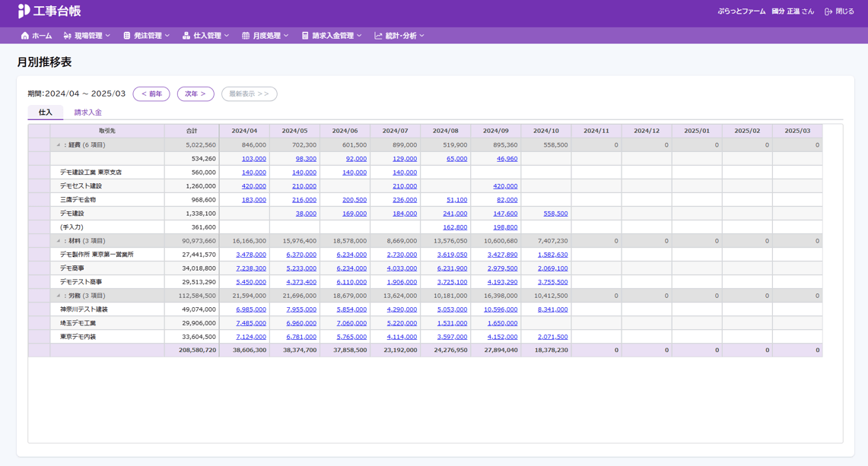Collapse the 経費 (6 項目) group

[x=58, y=145]
